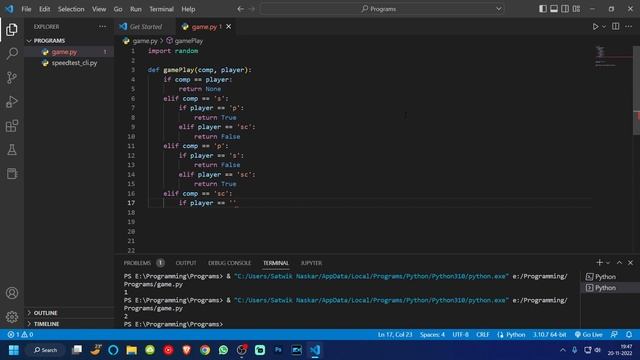
Task: Close the game.py editor tab
Action: (x=229, y=27)
